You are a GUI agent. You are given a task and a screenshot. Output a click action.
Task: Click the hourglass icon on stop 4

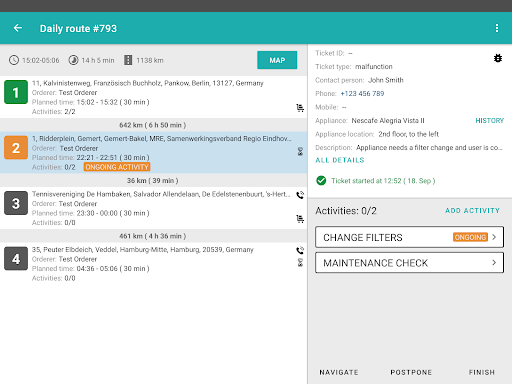300,262
